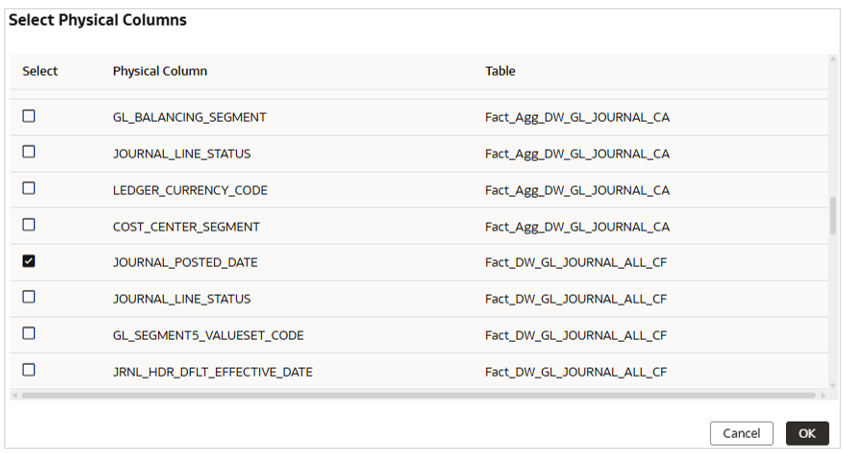843x453 pixels.
Task: Click the horizontal scrollbar left arrow
Action: (x=14, y=395)
